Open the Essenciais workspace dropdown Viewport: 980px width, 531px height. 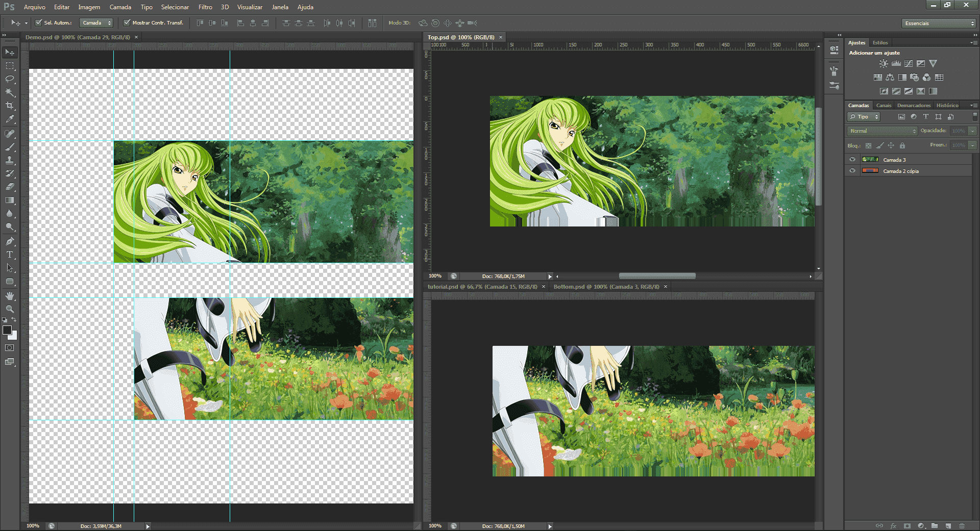point(939,23)
